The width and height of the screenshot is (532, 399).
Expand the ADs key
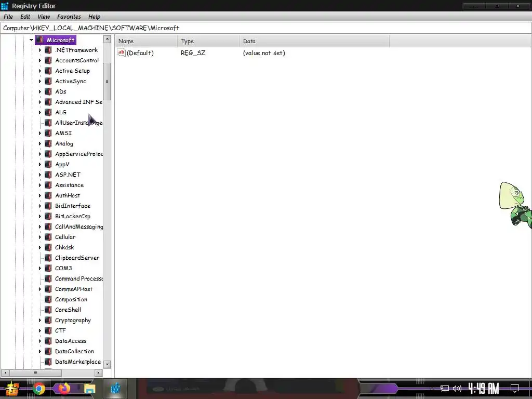pyautogui.click(x=39, y=91)
